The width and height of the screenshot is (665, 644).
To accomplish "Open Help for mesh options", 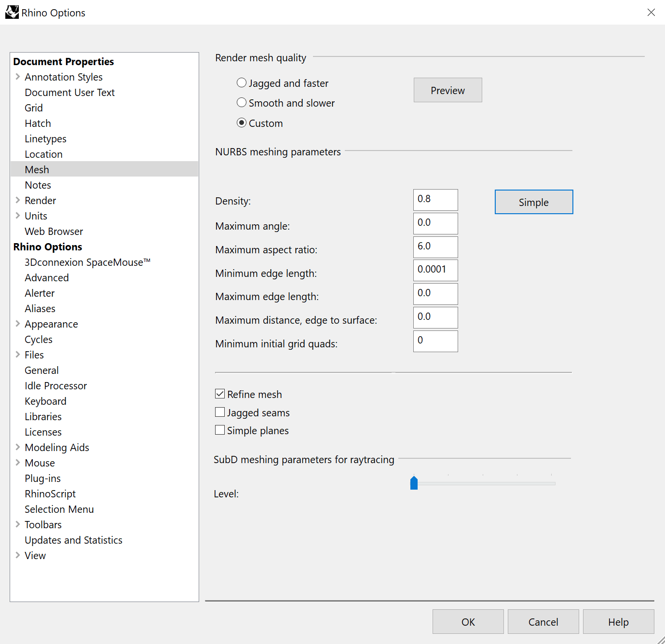I will [x=619, y=622].
